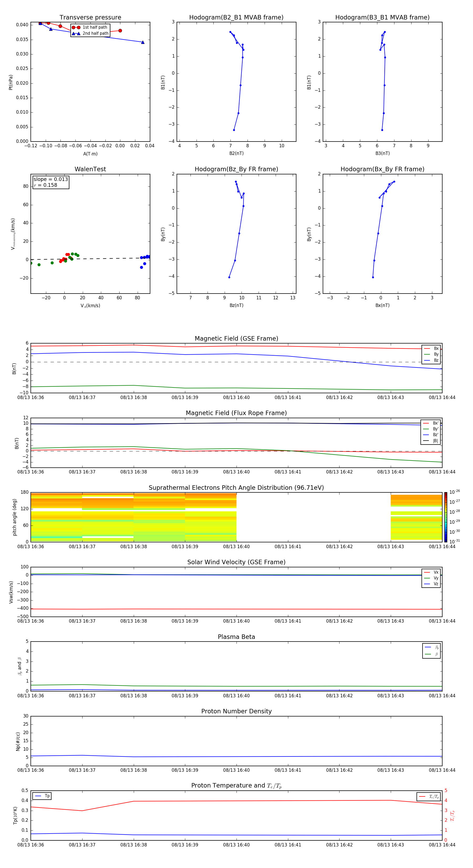473x868 pixels.
Task: Select the 'Pt(nPa)' y-axis label
Action: (x=11, y=82)
